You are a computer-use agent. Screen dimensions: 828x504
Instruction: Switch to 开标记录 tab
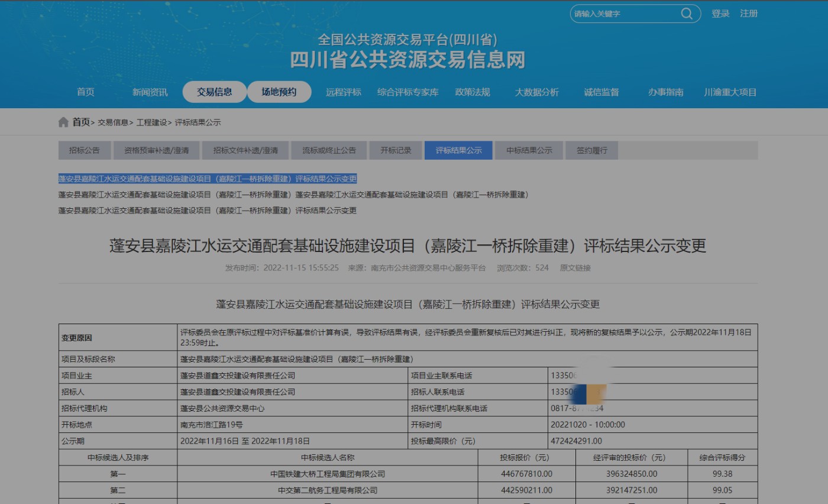click(x=396, y=150)
